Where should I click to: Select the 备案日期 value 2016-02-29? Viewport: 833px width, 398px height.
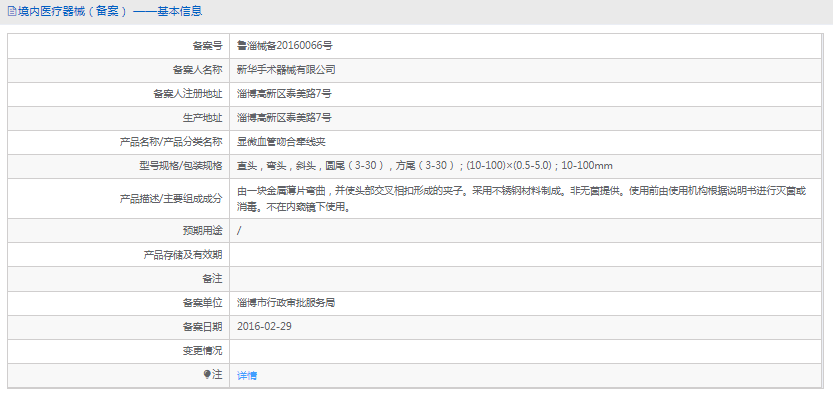[x=265, y=326]
